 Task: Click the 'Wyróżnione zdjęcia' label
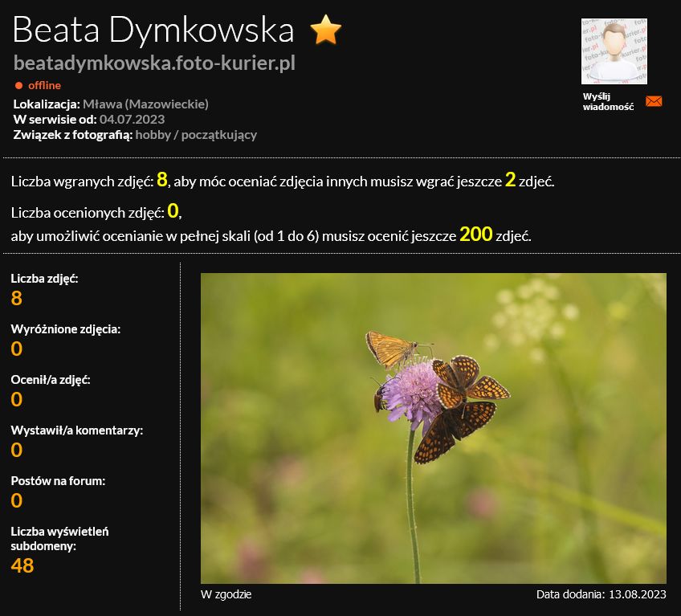pyautogui.click(x=66, y=329)
